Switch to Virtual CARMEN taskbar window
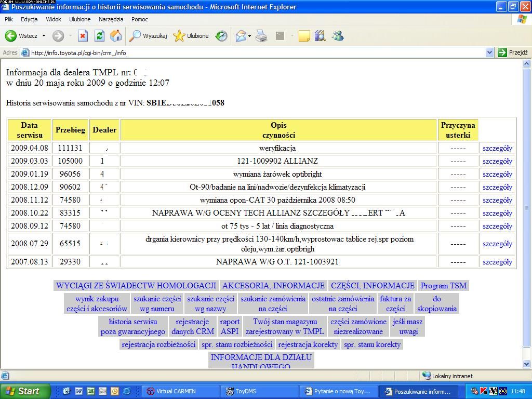Screen dimensions: 532x399 pos(180,391)
